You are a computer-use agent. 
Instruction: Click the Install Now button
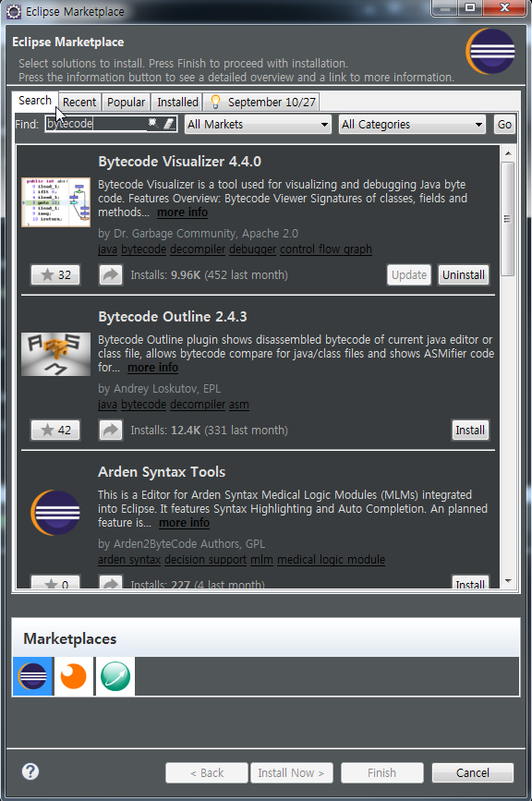tap(291, 773)
